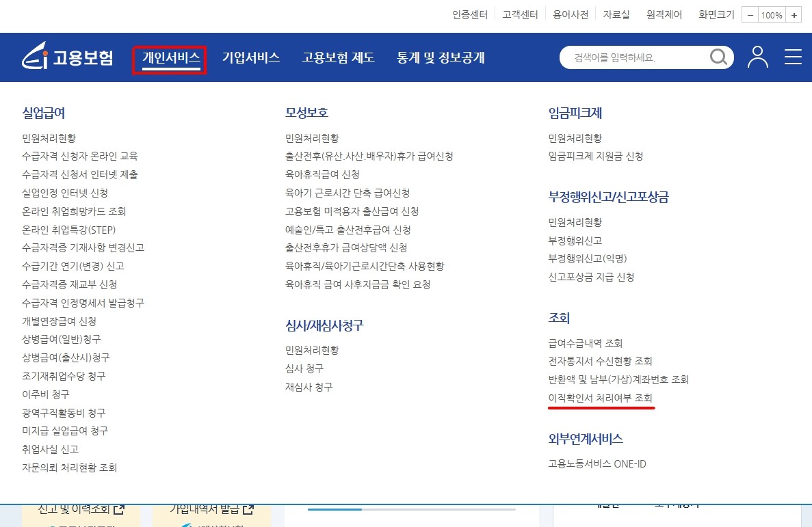
Task: Open 신고포상금 지급 신청
Action: pyautogui.click(x=592, y=277)
